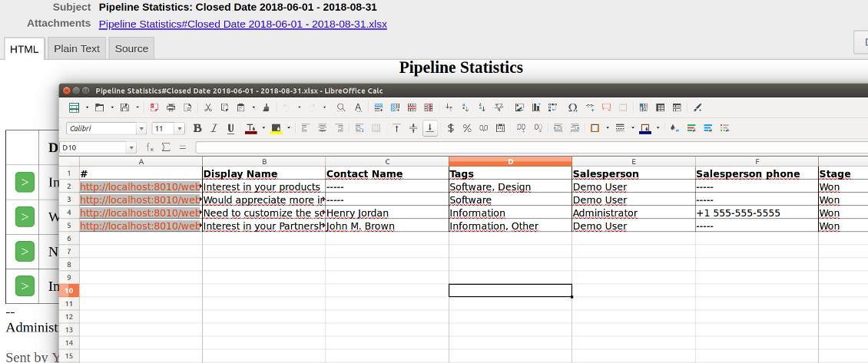This screenshot has height=363, width=868.
Task: Toggle Align Bottom vertical alignment
Action: pos(430,128)
